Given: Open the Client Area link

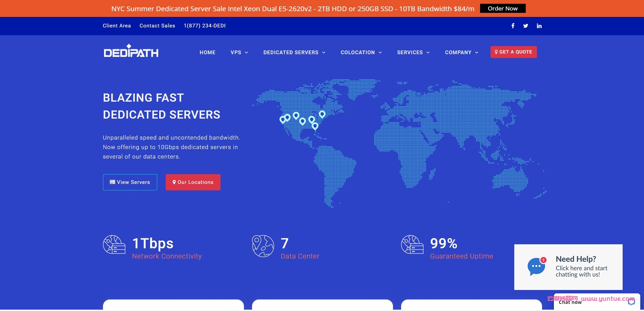Looking at the screenshot, I should [x=117, y=26].
